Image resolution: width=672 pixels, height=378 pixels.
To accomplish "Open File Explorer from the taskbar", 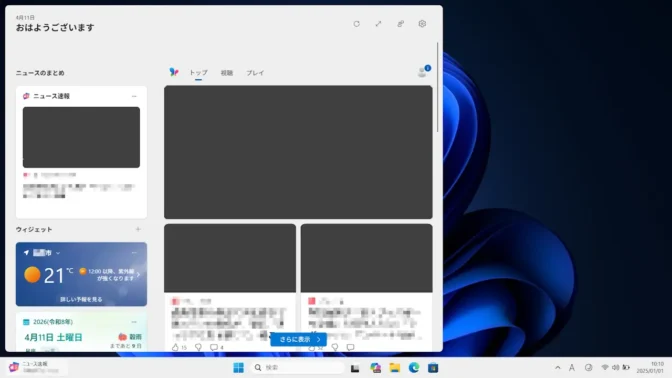I will pyautogui.click(x=395, y=368).
